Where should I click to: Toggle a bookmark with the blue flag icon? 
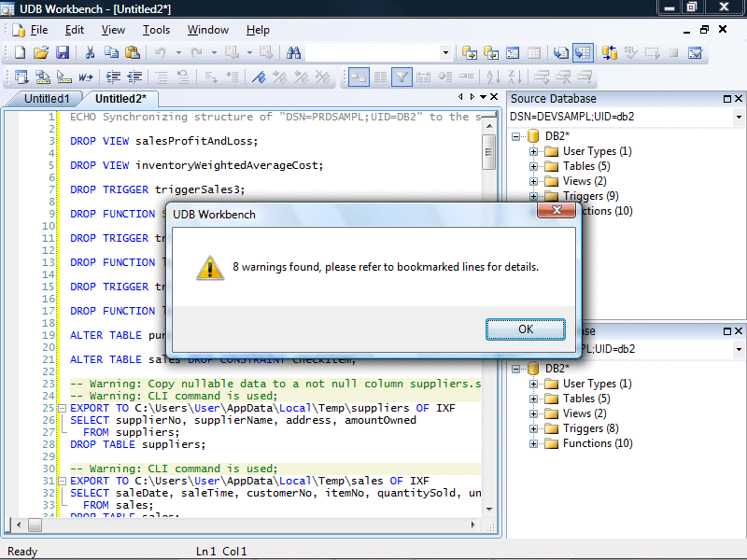click(259, 77)
